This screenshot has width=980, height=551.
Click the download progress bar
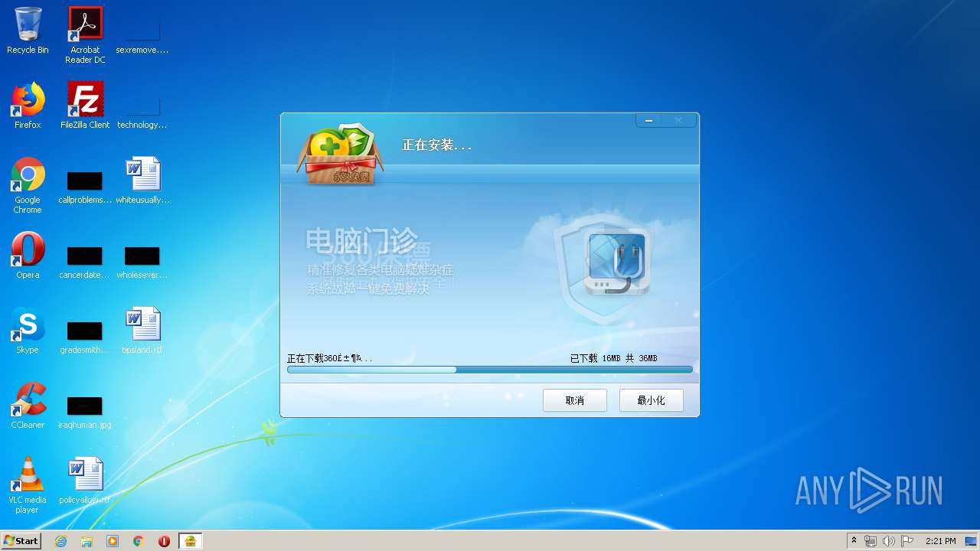[490, 370]
